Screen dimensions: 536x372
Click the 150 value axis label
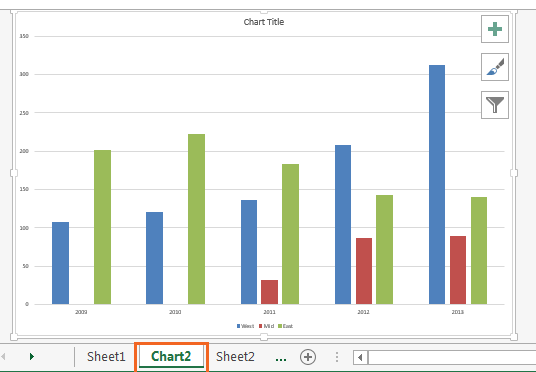(24, 189)
